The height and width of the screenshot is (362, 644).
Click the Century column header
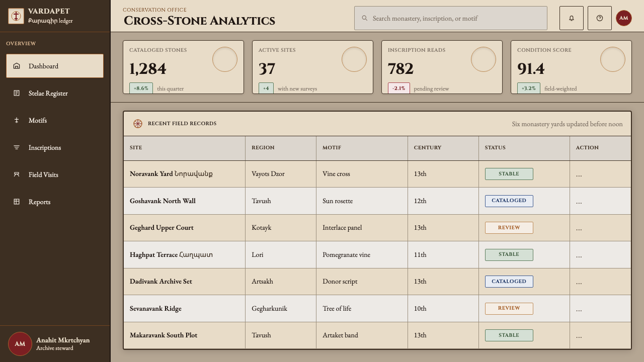443,148
